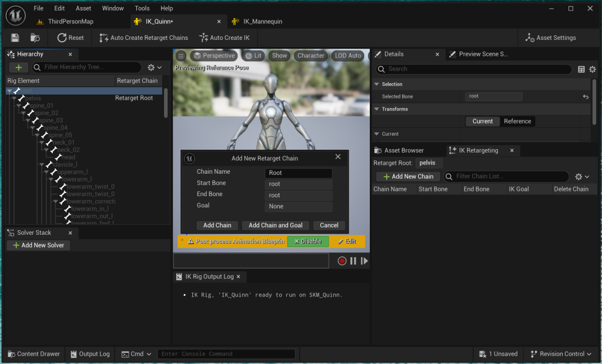
Task: Run Auto Create Retarget Chains
Action: pyautogui.click(x=143, y=38)
